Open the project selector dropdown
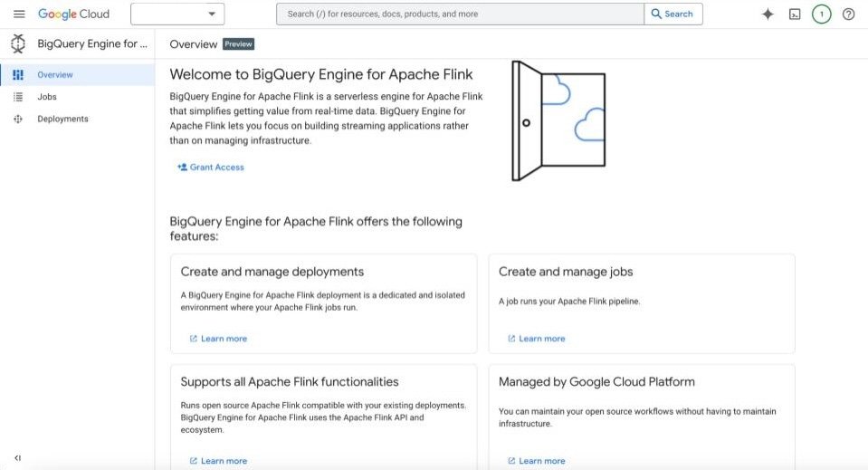Image resolution: width=868 pixels, height=470 pixels. (177, 14)
